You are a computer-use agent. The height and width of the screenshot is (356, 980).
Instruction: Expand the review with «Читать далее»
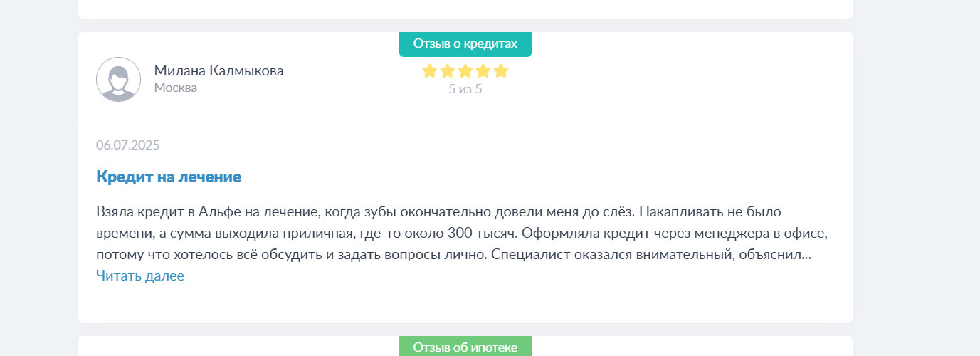[140, 276]
